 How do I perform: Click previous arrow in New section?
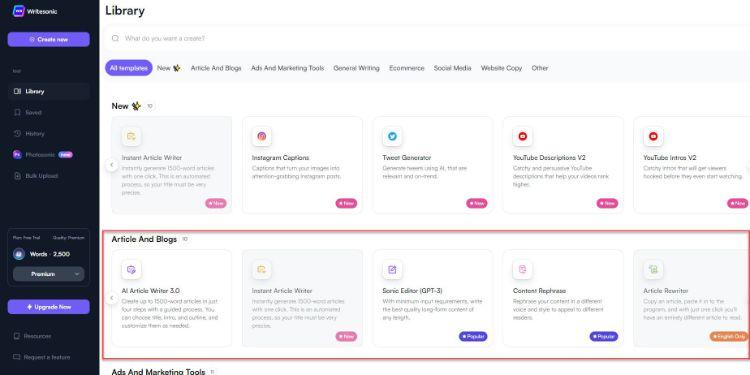tap(111, 165)
